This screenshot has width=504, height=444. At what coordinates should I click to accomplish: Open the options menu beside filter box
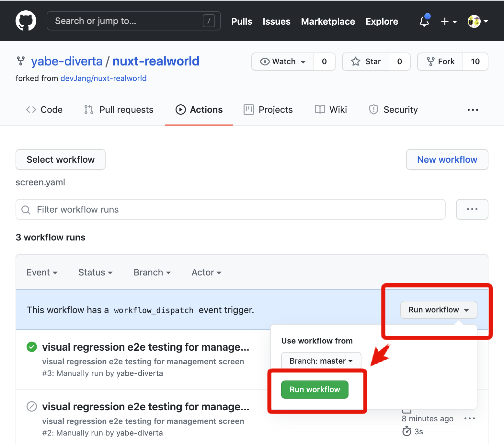(x=472, y=209)
